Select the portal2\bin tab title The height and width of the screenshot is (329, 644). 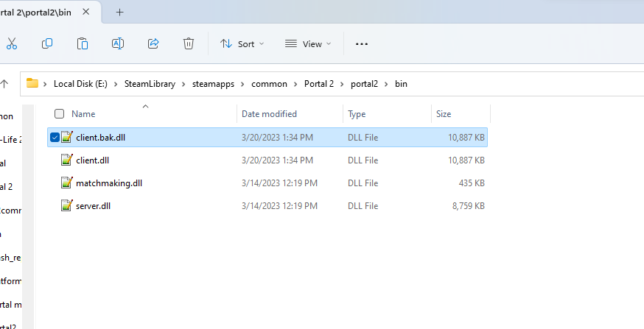pos(35,13)
